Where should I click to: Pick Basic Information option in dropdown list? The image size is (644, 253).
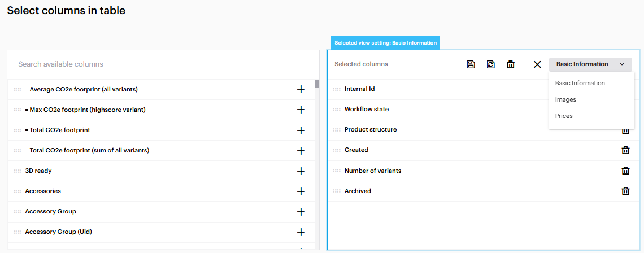point(580,83)
